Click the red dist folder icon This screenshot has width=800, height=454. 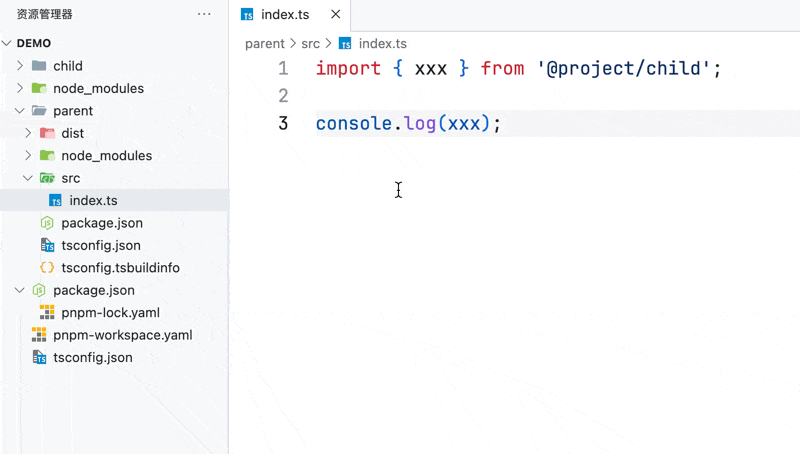click(x=47, y=133)
